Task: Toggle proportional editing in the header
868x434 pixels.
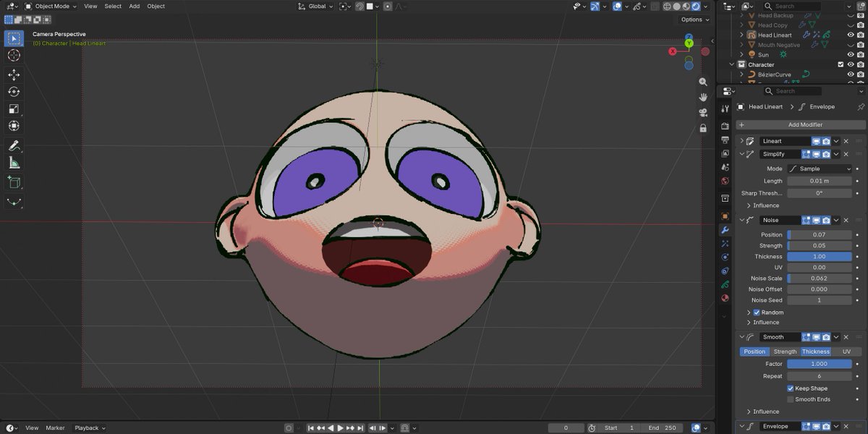Action: 388,7
